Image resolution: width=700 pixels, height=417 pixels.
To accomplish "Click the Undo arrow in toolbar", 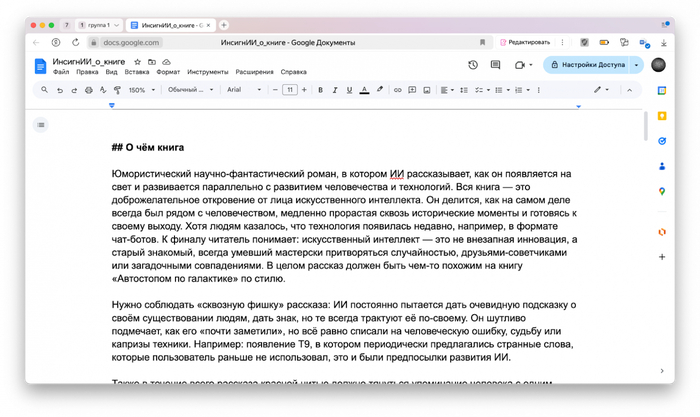I will (x=59, y=90).
